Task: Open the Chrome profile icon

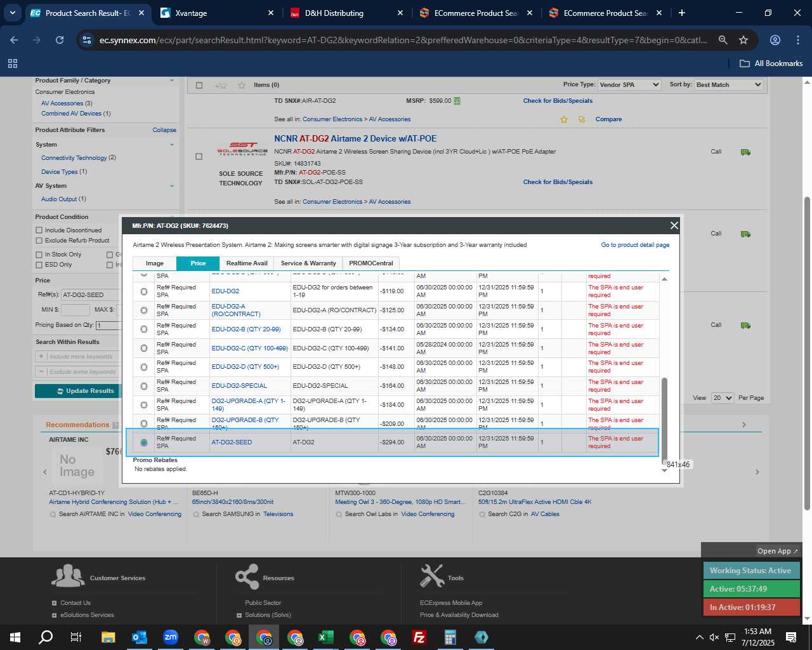Action: coord(775,40)
